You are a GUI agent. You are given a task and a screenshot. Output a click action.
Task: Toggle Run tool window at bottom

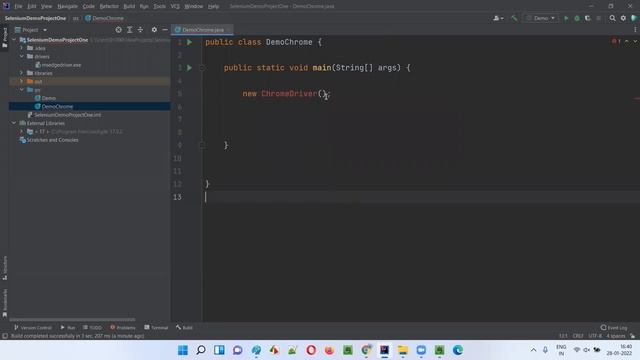68,328
